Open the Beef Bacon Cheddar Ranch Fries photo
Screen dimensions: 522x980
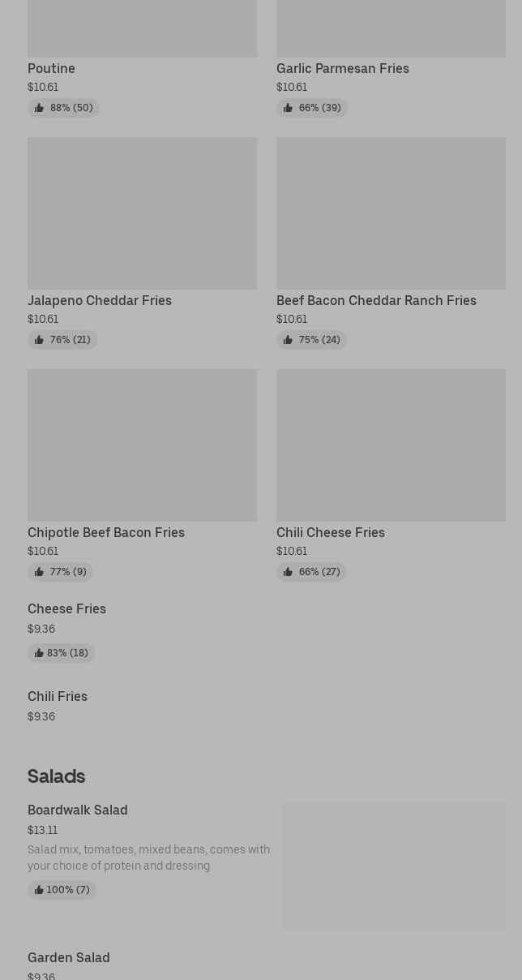click(391, 213)
